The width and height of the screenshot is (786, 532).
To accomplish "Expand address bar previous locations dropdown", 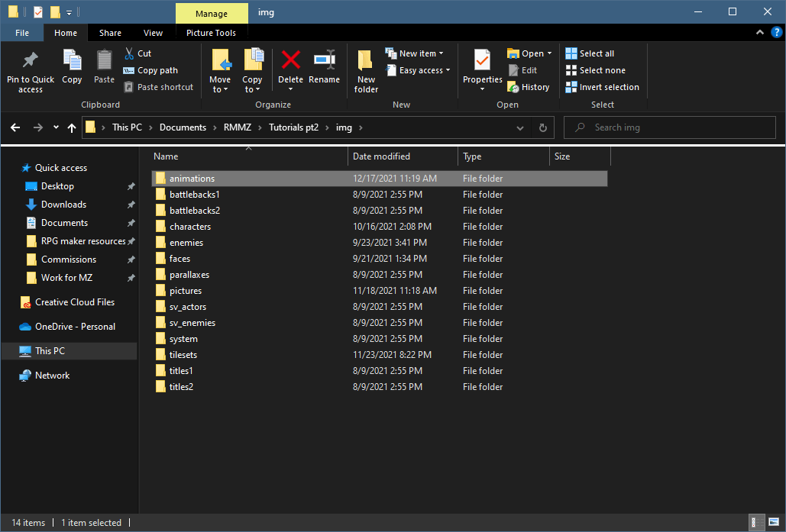I will click(x=520, y=127).
